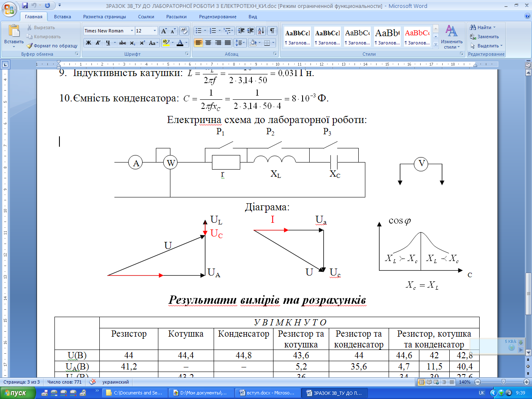The height and width of the screenshot is (399, 532).
Task: Click the пуск Start button
Action: pos(17,393)
